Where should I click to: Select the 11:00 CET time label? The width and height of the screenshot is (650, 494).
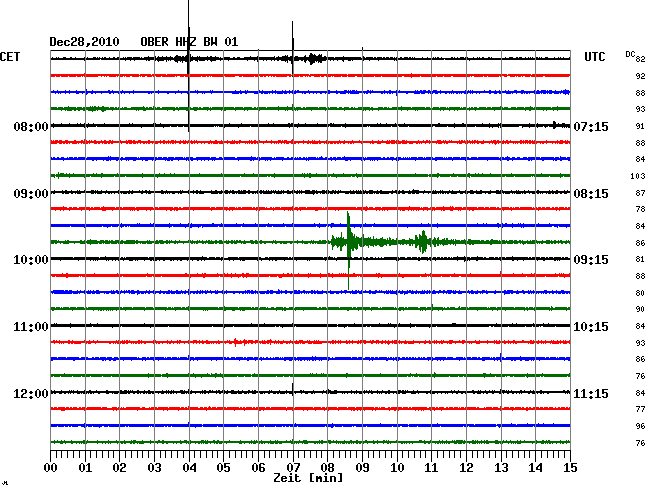(x=31, y=327)
